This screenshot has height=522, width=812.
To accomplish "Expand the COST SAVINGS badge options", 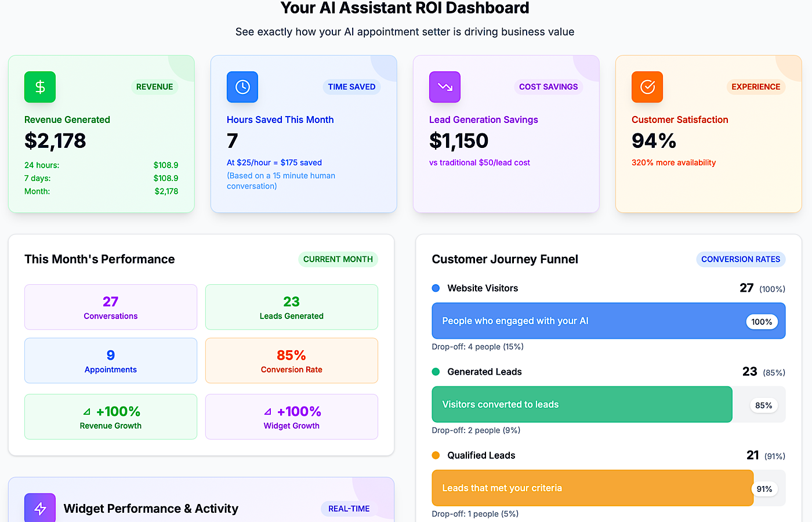I will coord(548,86).
